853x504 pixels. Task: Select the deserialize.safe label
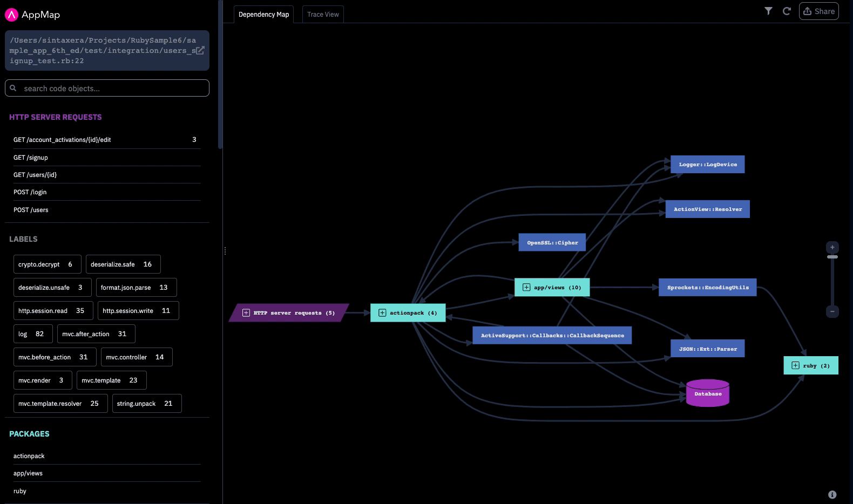point(123,264)
